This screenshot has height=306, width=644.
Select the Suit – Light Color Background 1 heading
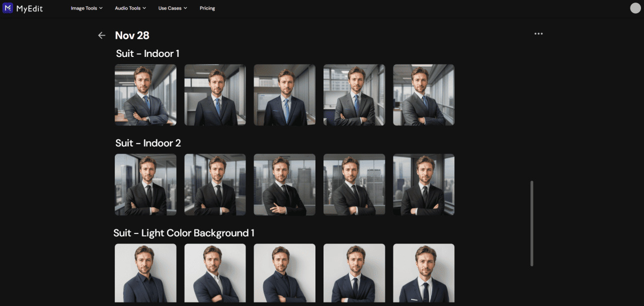184,233
